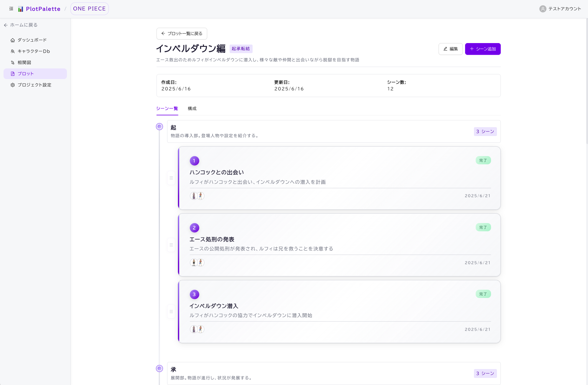Click 完了 status on エース処刑の発表
Image resolution: width=588 pixels, height=385 pixels.
[483, 227]
